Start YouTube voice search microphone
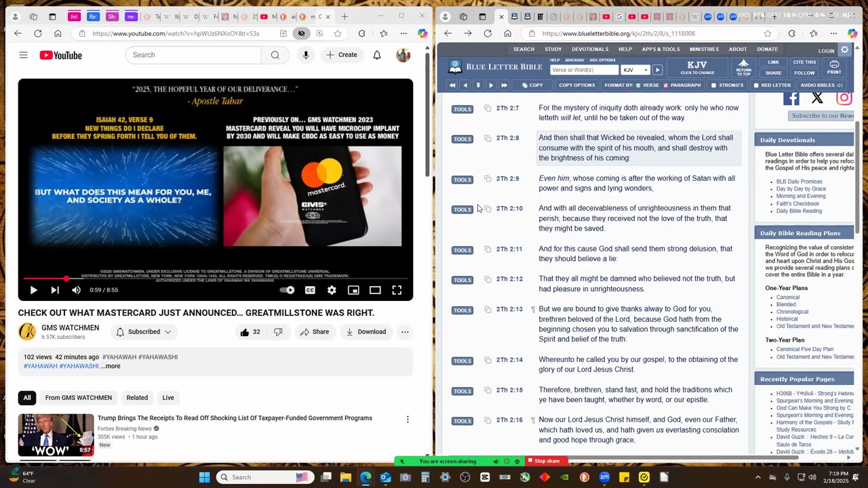868x488 pixels. pos(306,55)
